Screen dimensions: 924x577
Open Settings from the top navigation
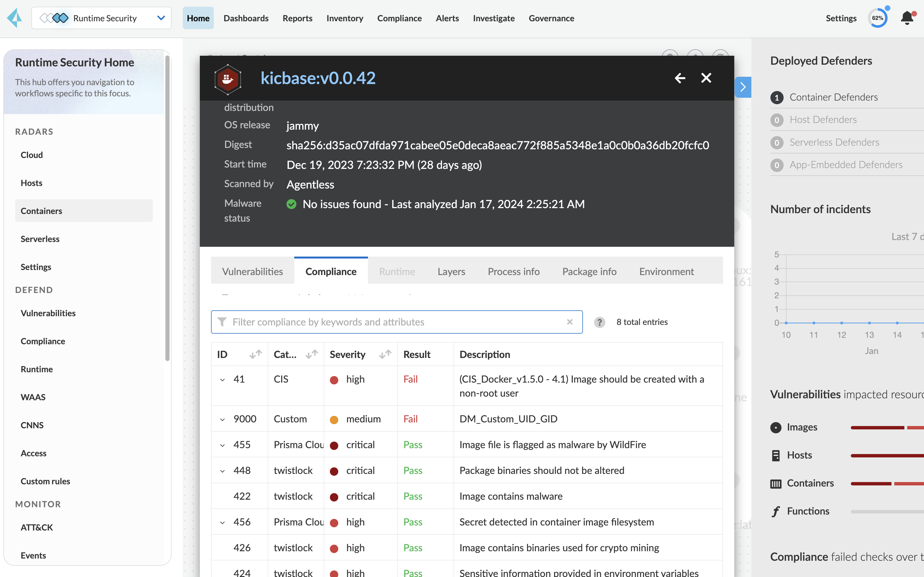[841, 18]
